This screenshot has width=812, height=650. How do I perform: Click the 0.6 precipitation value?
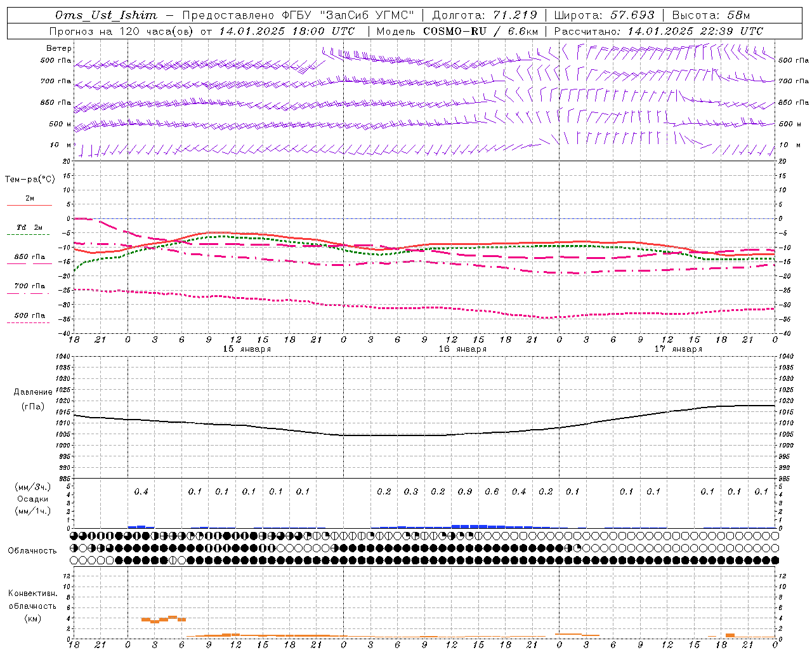click(x=492, y=491)
